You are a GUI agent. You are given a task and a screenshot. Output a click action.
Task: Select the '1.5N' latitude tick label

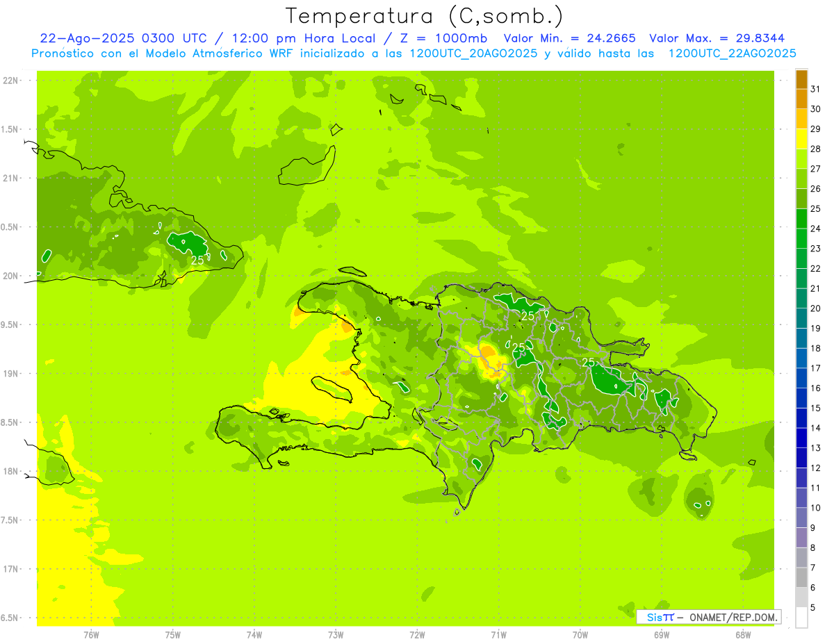click(10, 129)
